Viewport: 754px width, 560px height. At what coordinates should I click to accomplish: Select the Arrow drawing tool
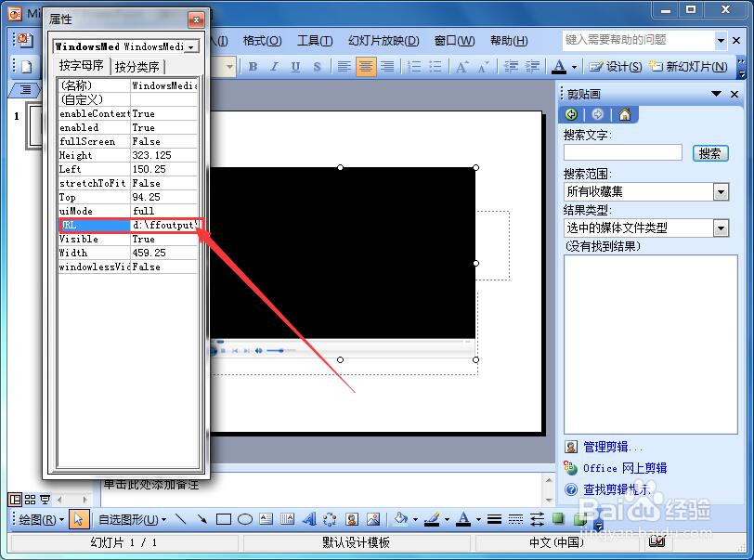pyautogui.click(x=202, y=519)
